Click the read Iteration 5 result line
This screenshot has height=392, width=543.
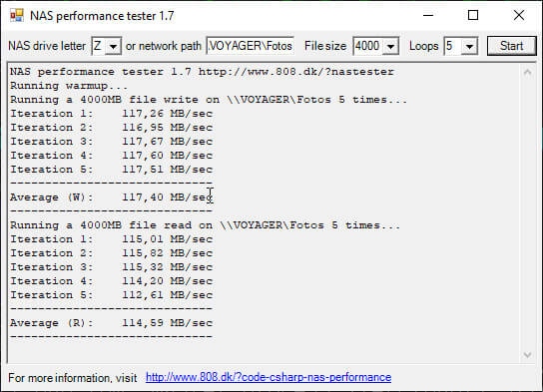tap(111, 295)
